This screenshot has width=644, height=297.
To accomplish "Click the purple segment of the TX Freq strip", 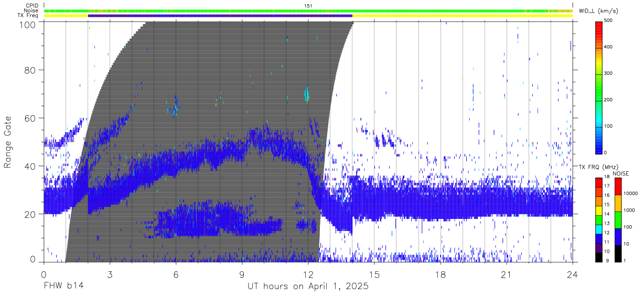I will (220, 16).
